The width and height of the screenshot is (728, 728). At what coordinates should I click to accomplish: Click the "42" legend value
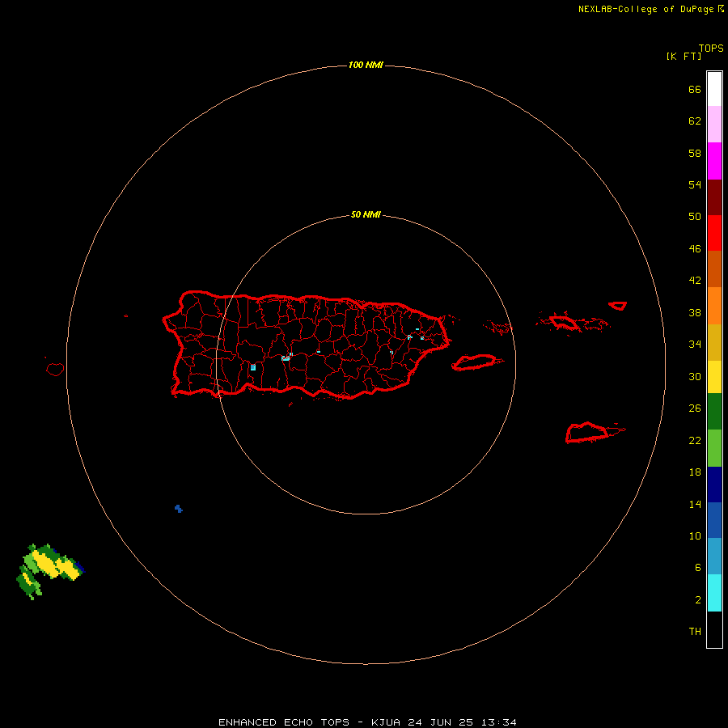(x=695, y=281)
